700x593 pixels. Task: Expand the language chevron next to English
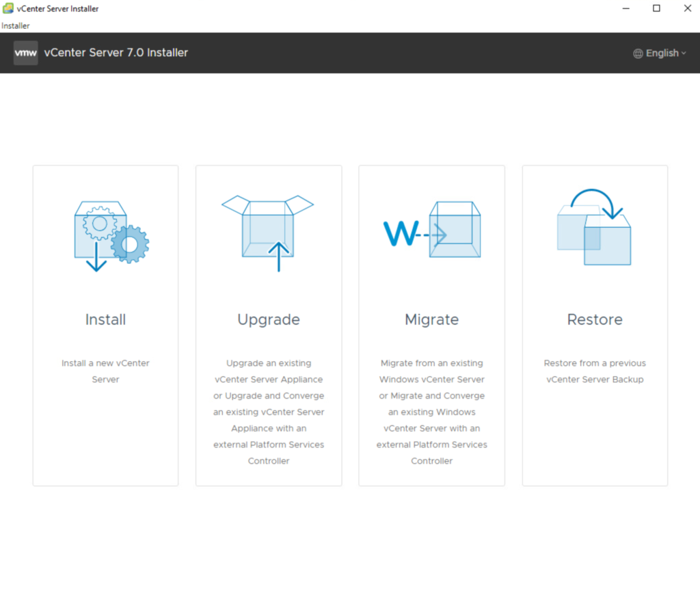pyautogui.click(x=683, y=53)
